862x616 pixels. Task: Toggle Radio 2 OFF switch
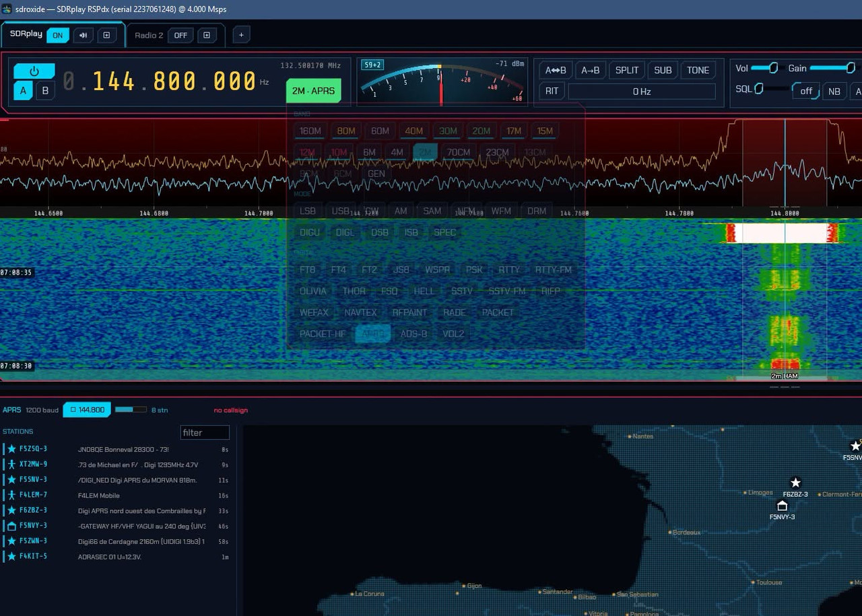(180, 36)
